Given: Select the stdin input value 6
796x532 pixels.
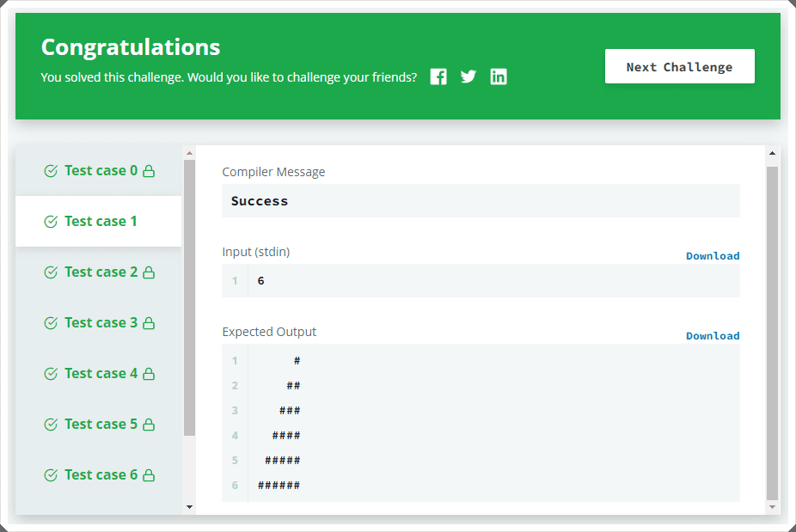Looking at the screenshot, I should click(260, 280).
